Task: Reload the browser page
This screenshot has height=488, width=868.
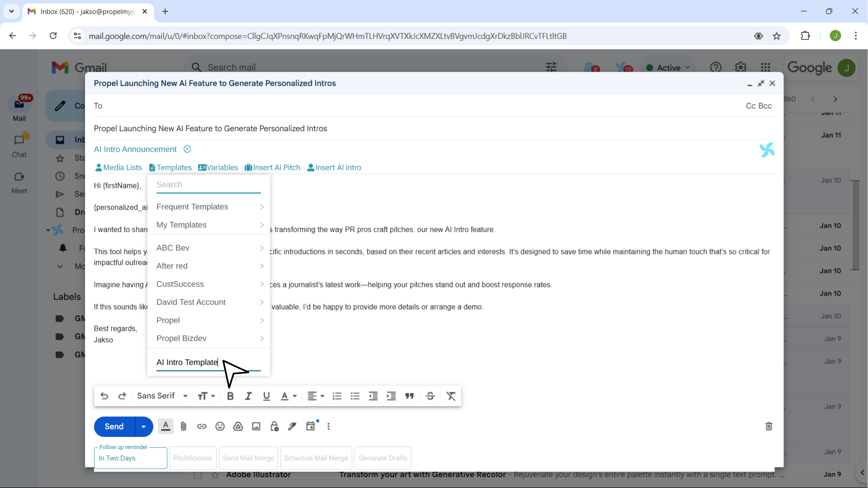Action: pyautogui.click(x=53, y=36)
